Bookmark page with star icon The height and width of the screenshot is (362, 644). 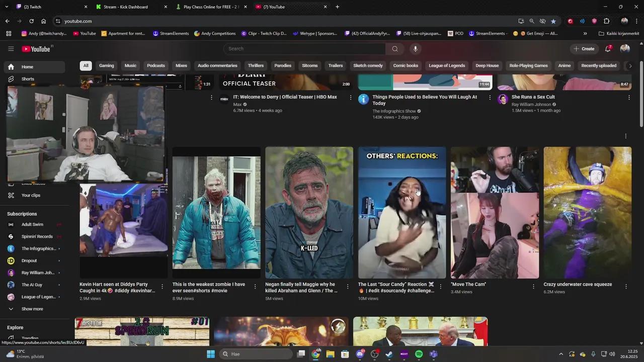[553, 21]
